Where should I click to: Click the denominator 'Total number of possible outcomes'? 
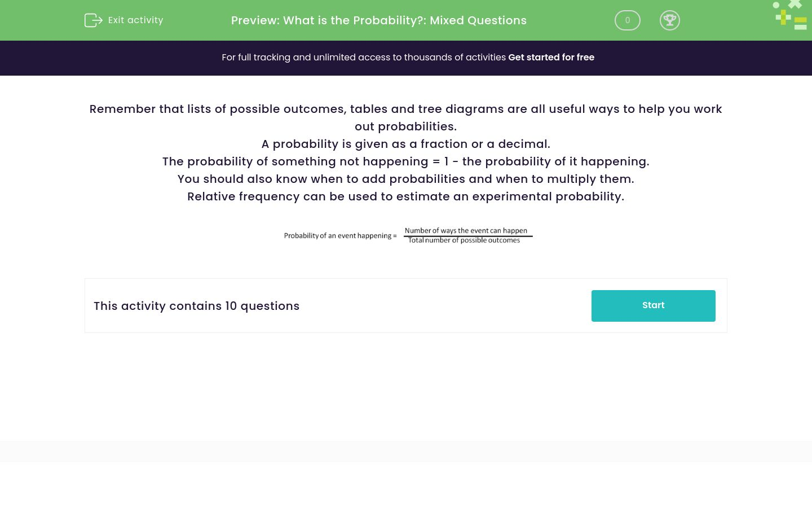pos(464,240)
